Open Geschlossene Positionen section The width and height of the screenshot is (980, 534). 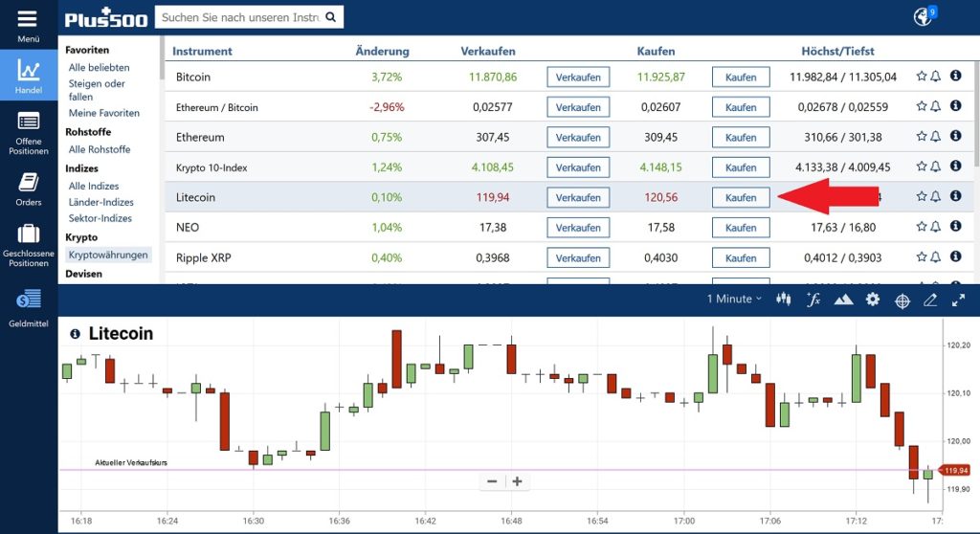click(x=28, y=245)
